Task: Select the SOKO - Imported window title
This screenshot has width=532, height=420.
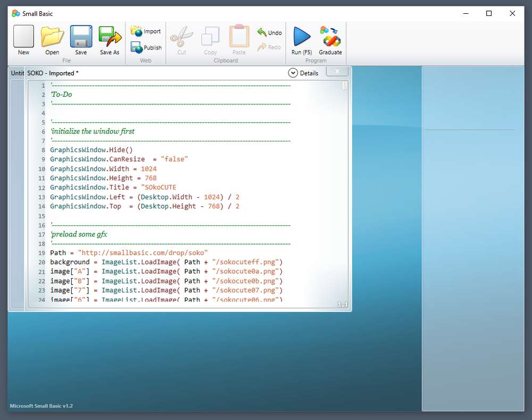Action: [x=53, y=73]
